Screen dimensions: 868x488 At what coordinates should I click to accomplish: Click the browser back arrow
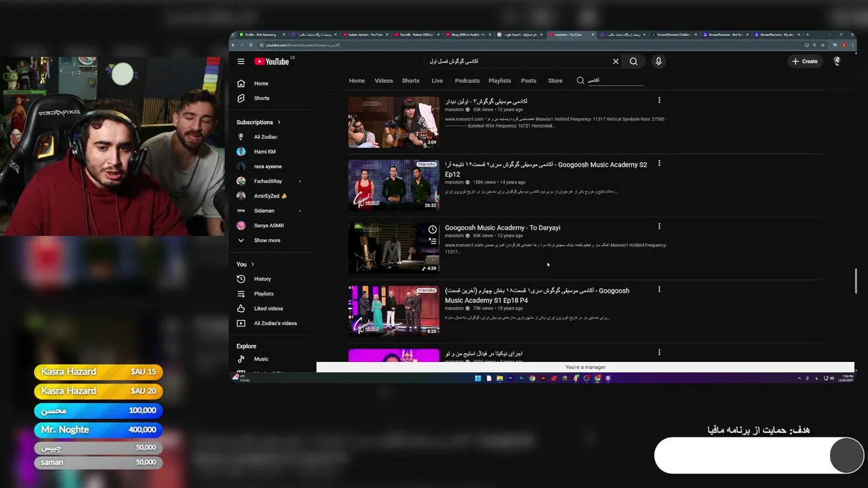pos(233,45)
